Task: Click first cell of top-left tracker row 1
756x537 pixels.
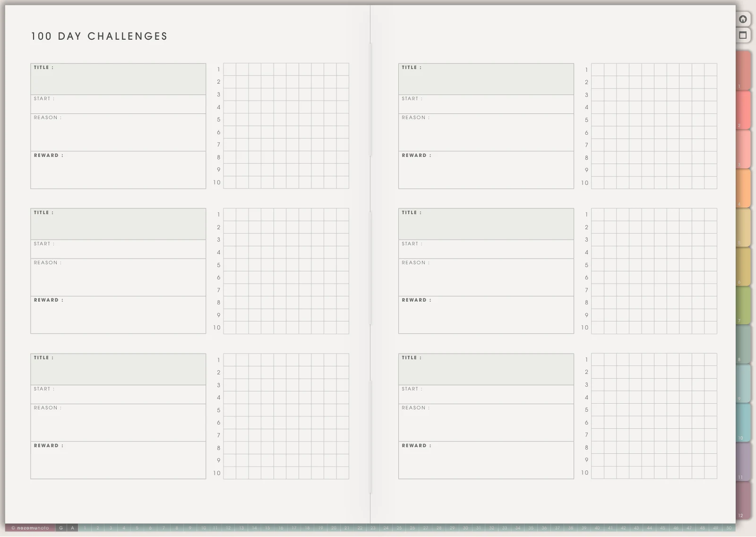Action: click(230, 69)
